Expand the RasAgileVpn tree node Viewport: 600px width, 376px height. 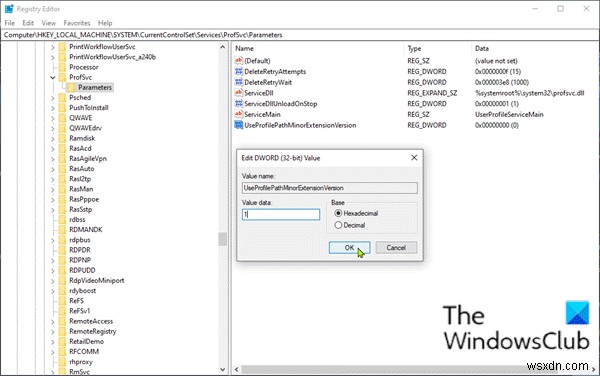tap(52, 158)
